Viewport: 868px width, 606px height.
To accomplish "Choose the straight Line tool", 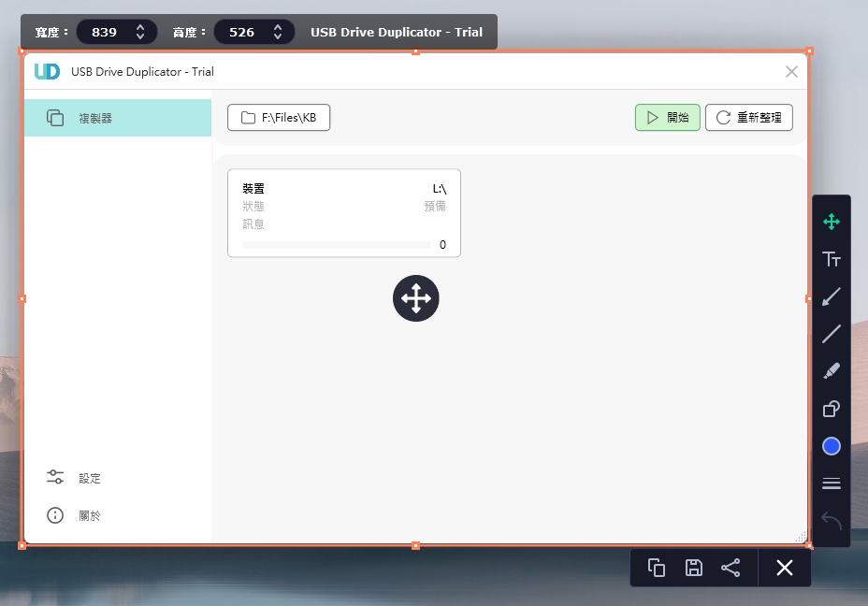I will coord(831,334).
